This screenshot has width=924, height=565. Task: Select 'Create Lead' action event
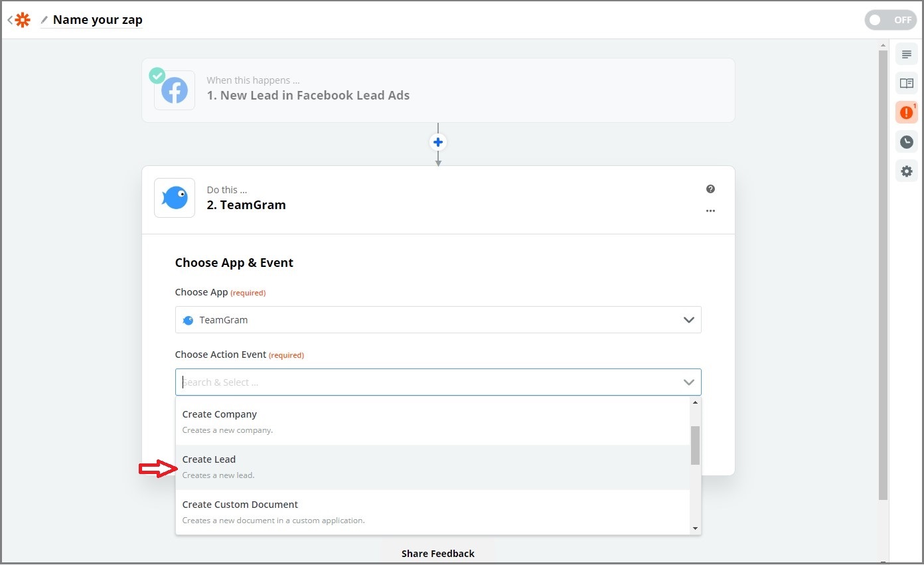pos(433,467)
